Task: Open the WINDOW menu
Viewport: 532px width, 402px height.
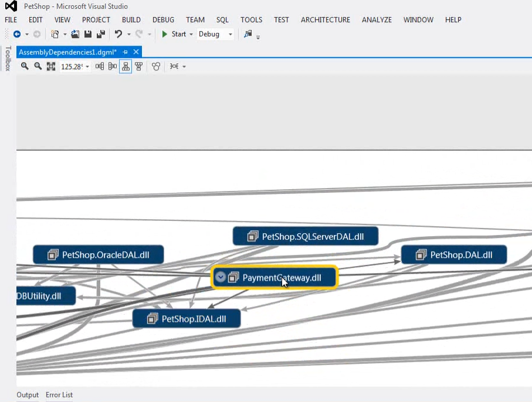Action: 418,20
